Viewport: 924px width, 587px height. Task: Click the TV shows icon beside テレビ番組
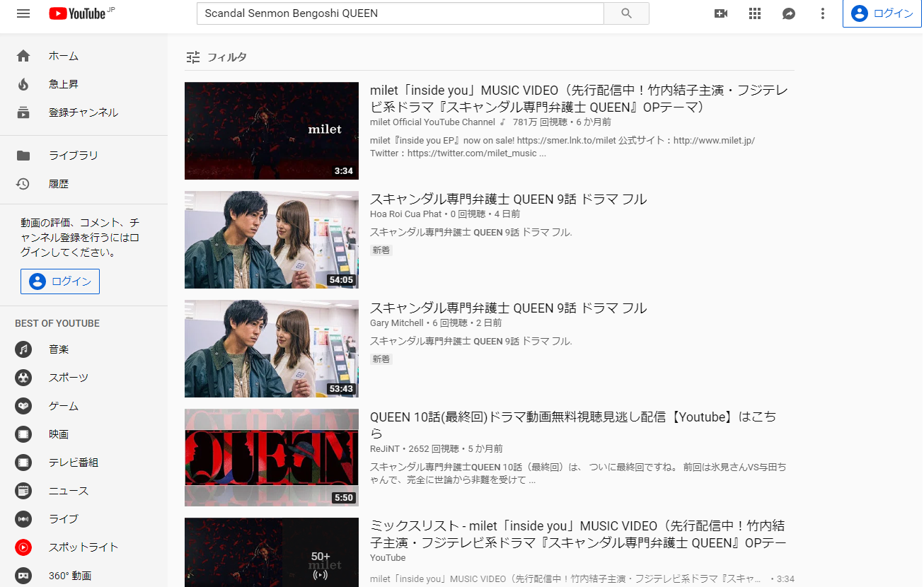click(x=23, y=463)
